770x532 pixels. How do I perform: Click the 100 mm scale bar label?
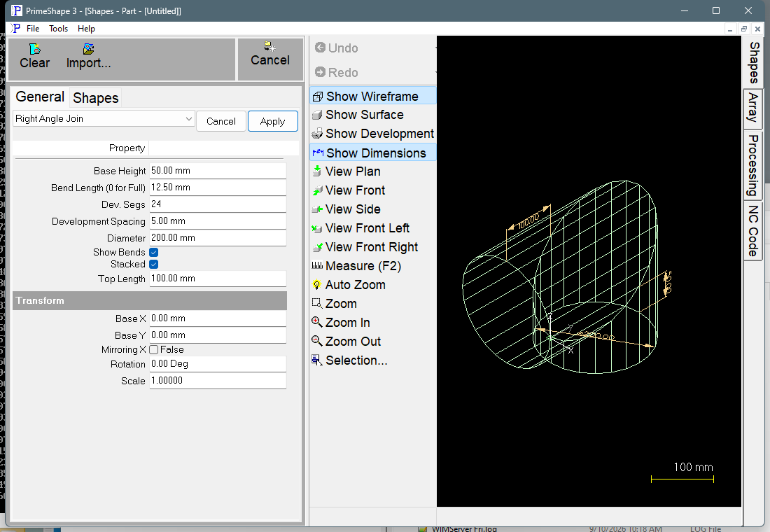(693, 467)
